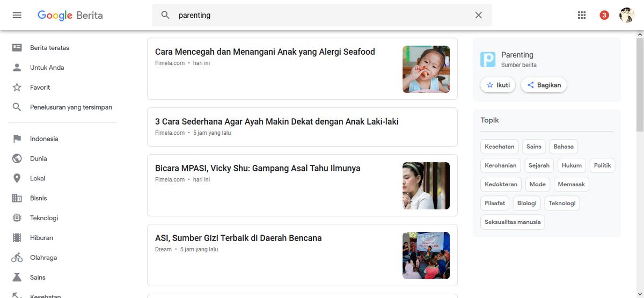
Task: Open the Mode topic chip
Action: [538, 184]
